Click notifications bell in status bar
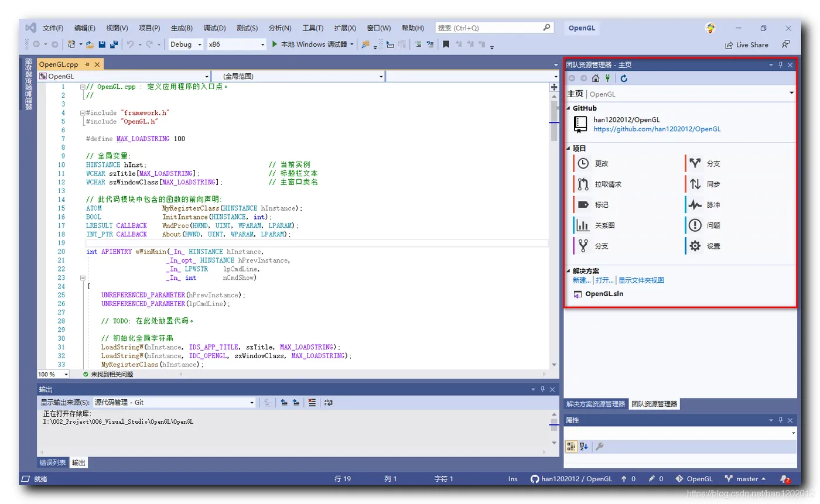 [x=784, y=479]
